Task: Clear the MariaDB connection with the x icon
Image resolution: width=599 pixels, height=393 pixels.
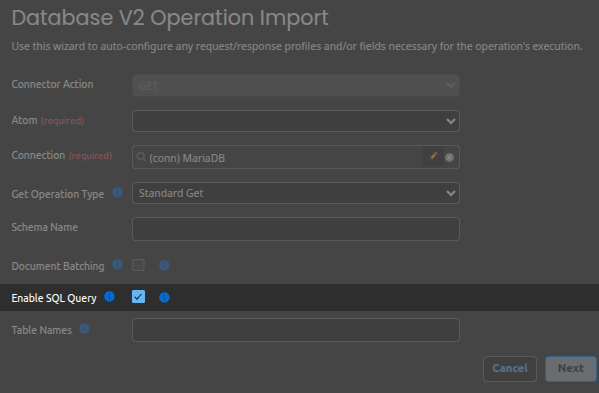Action: point(450,157)
